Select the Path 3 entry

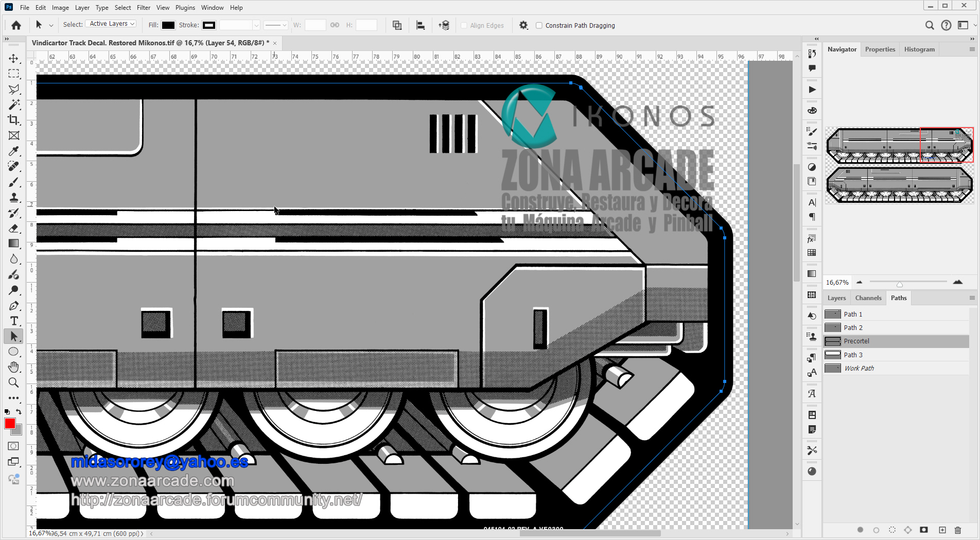853,355
